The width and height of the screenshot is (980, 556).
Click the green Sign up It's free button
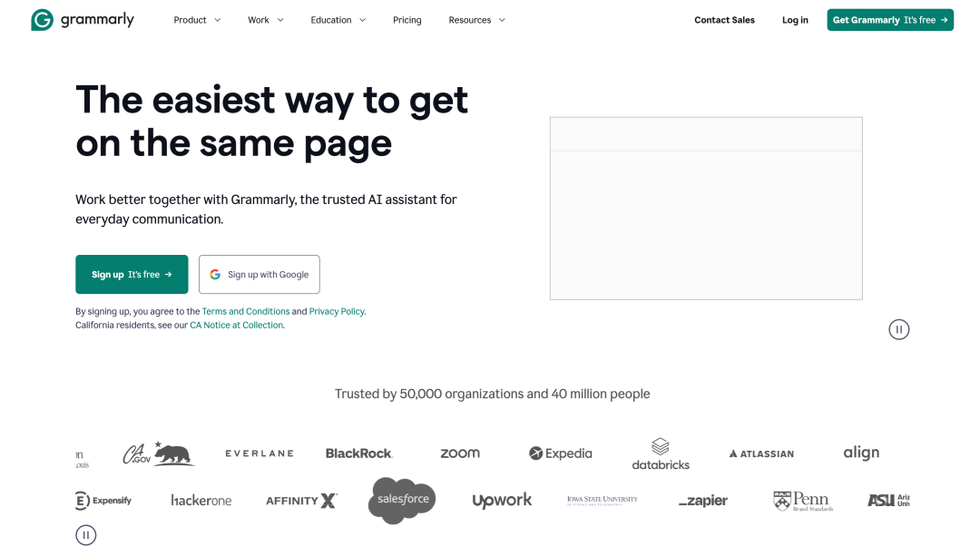[x=132, y=274]
